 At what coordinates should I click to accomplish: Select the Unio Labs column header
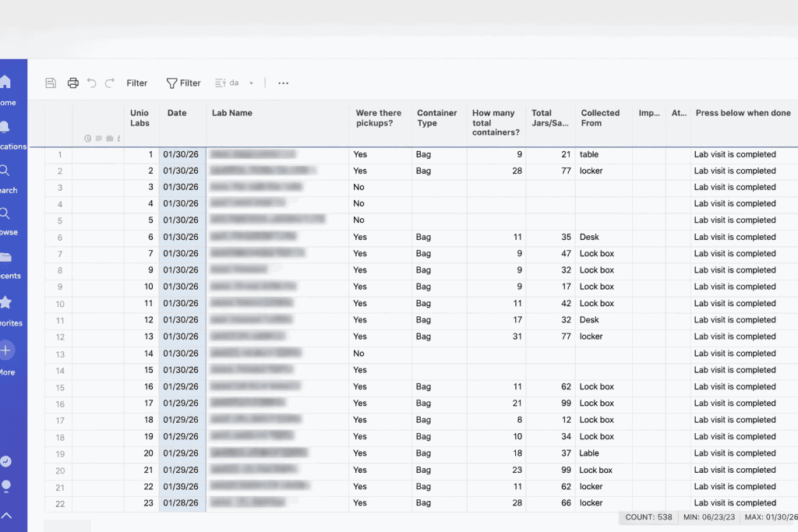[x=142, y=125]
